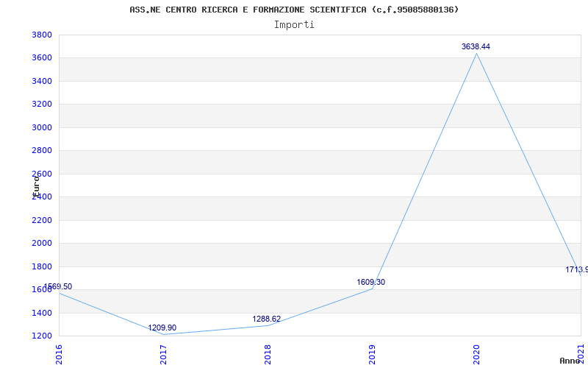
Task: Click the Anno x-axis title
Action: coord(569,361)
